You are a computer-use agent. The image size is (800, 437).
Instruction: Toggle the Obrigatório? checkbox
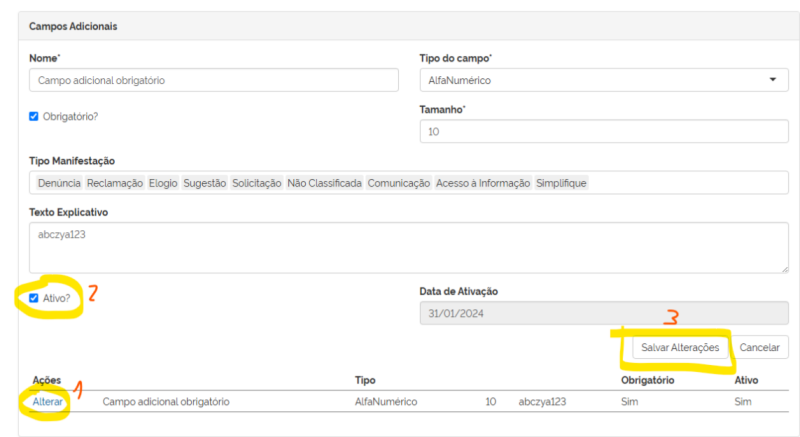pos(35,116)
